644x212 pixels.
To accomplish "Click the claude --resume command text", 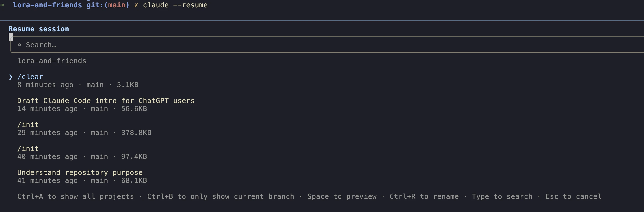I will click(x=175, y=5).
